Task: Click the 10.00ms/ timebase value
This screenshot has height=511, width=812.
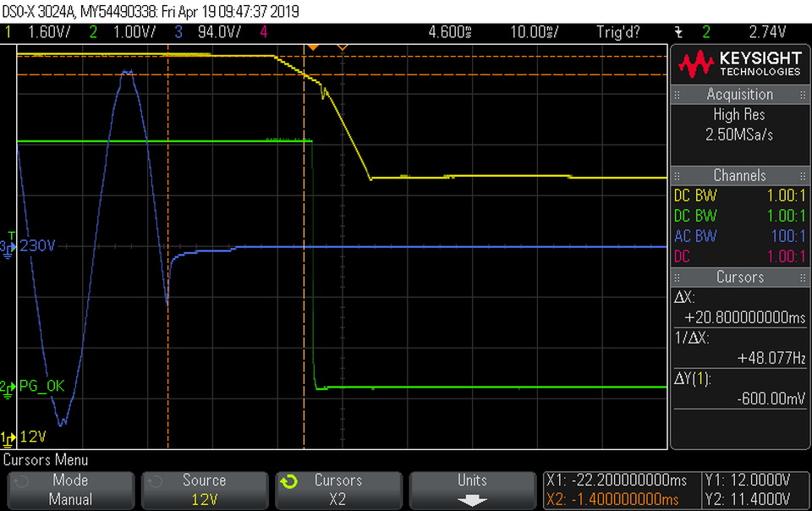Action: point(535,32)
